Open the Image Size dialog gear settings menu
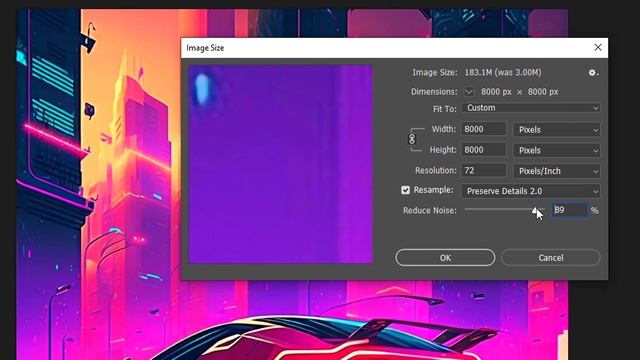The height and width of the screenshot is (360, 640). (x=593, y=73)
